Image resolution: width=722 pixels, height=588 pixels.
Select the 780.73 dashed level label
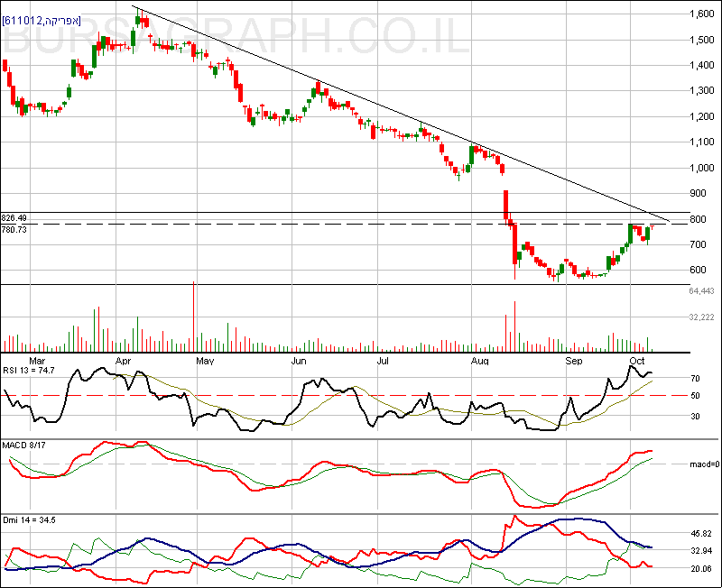pos(14,229)
